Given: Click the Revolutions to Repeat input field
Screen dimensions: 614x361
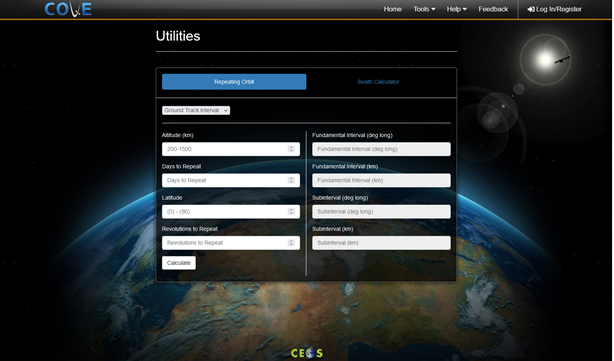Looking at the screenshot, I should click(x=231, y=243).
